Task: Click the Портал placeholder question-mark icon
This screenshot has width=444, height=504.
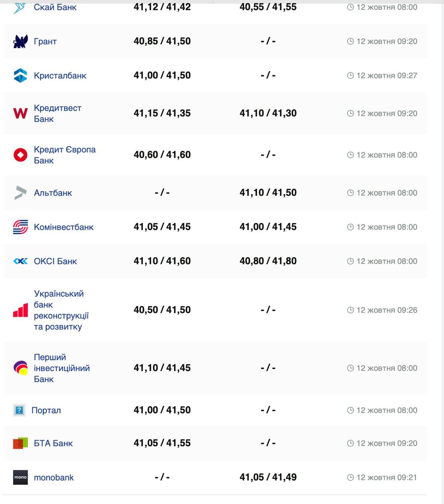Action: click(x=19, y=410)
